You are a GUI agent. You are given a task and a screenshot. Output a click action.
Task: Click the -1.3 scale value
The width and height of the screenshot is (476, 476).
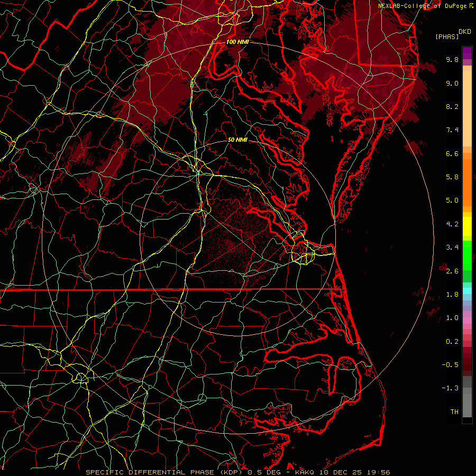click(450, 388)
